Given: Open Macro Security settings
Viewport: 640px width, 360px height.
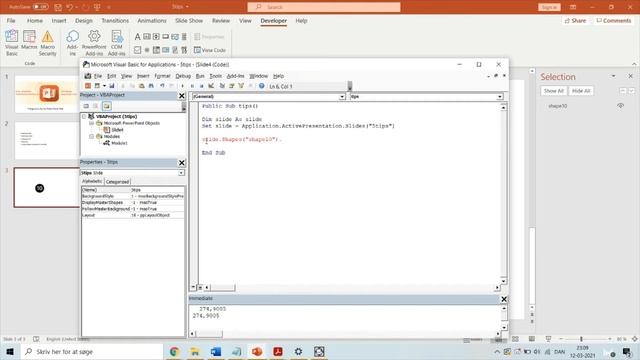Looking at the screenshot, I should point(47,43).
